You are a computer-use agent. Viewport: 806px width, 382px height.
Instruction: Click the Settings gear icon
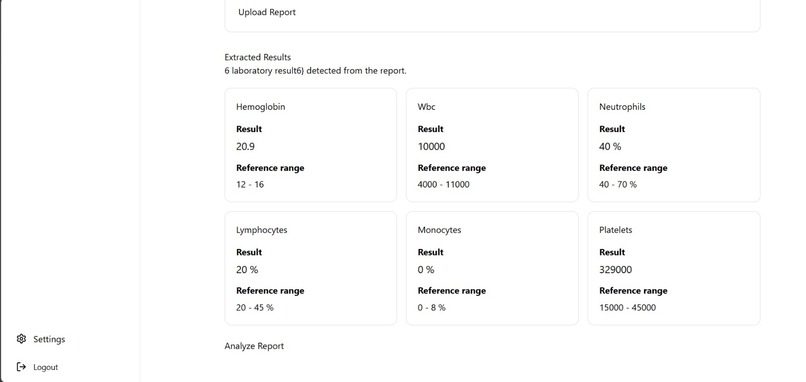(21, 339)
